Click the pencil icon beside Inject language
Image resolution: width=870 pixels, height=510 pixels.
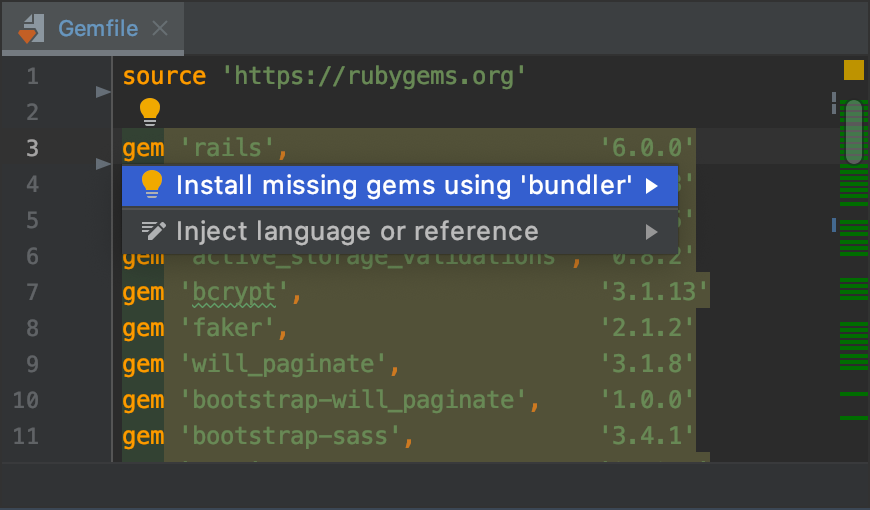(152, 232)
